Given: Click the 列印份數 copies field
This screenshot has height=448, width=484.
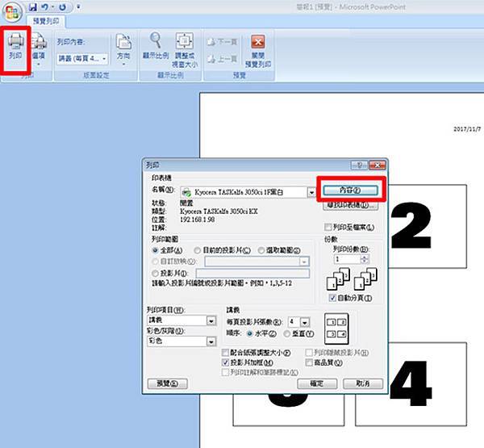Looking at the screenshot, I should click(347, 259).
